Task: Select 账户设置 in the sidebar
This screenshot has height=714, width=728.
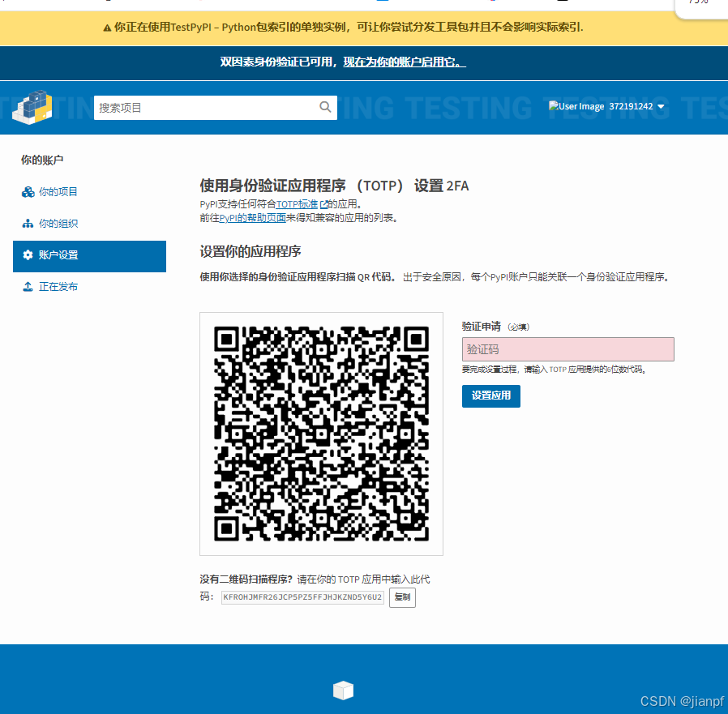Action: tap(90, 256)
